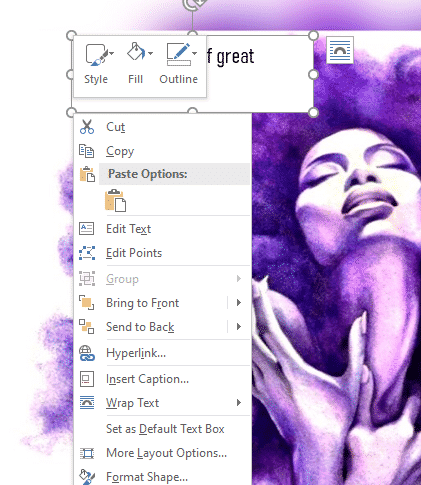Click the Fill paint bucket icon
Image resolution: width=421 pixels, height=485 pixels.
[136, 52]
